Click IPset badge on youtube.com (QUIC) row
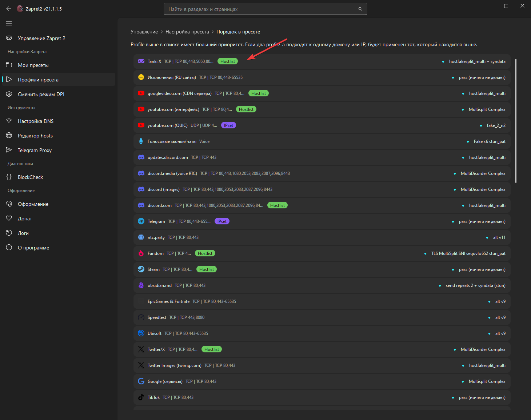Viewport: 531px width, 420px height. 228,125
